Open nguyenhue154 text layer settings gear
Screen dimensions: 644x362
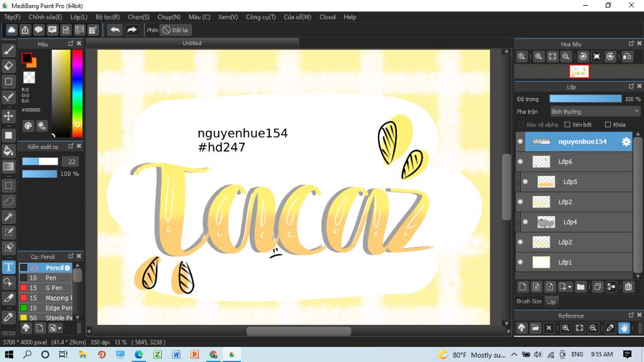pyautogui.click(x=626, y=141)
